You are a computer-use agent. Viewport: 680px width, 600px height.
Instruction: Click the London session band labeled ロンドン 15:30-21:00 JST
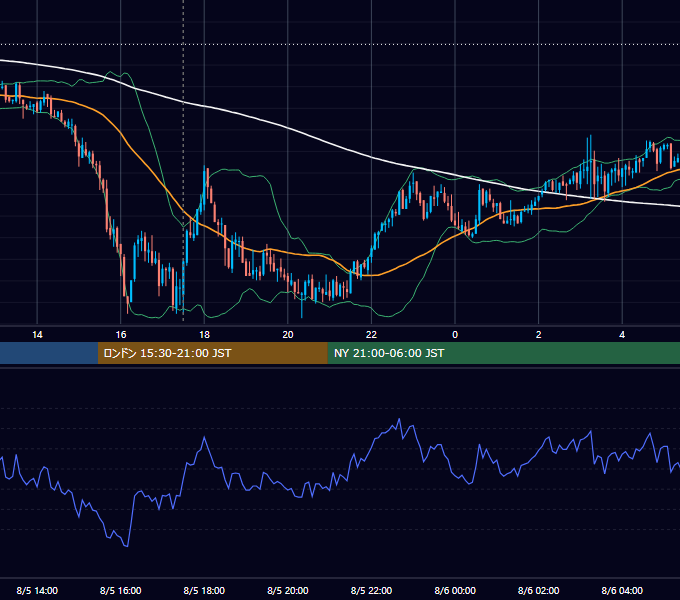click(212, 353)
